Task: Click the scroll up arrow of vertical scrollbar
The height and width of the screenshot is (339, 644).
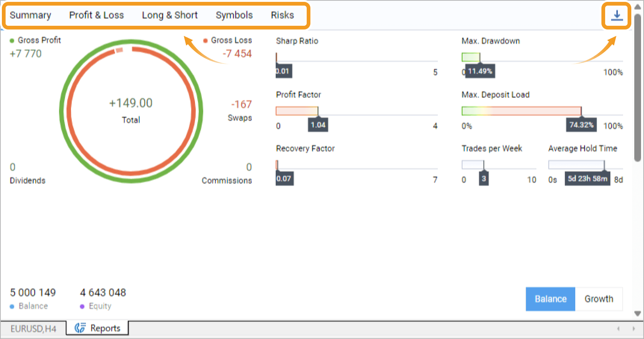Action: (x=638, y=6)
